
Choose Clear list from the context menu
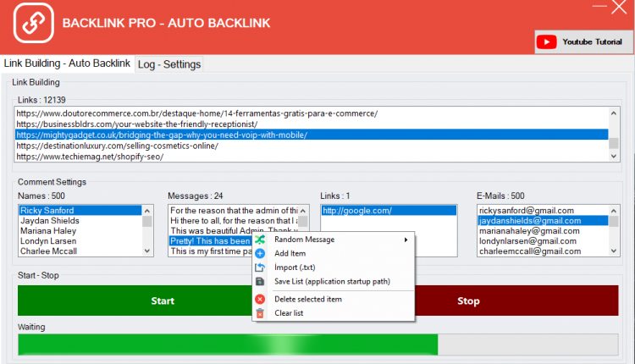pyautogui.click(x=334, y=313)
